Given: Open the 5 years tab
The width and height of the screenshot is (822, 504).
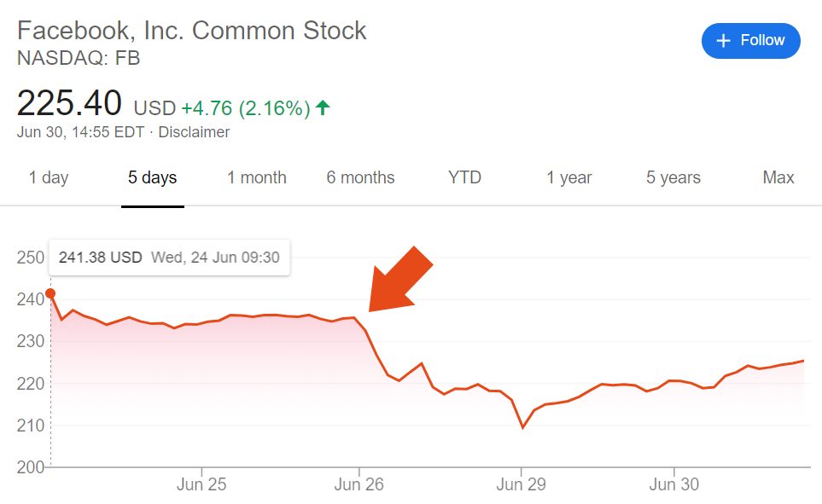Looking at the screenshot, I should tap(673, 177).
